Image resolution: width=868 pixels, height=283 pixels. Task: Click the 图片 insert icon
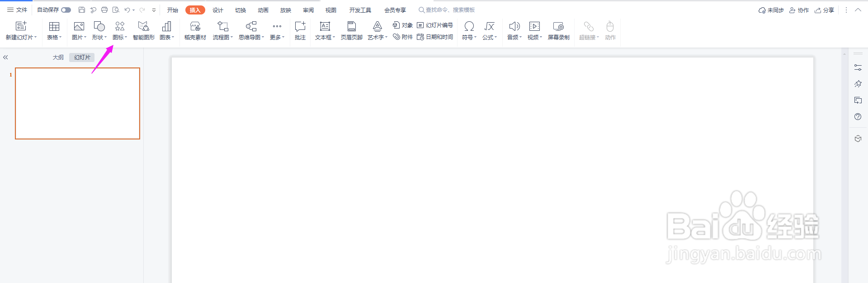coord(79,26)
